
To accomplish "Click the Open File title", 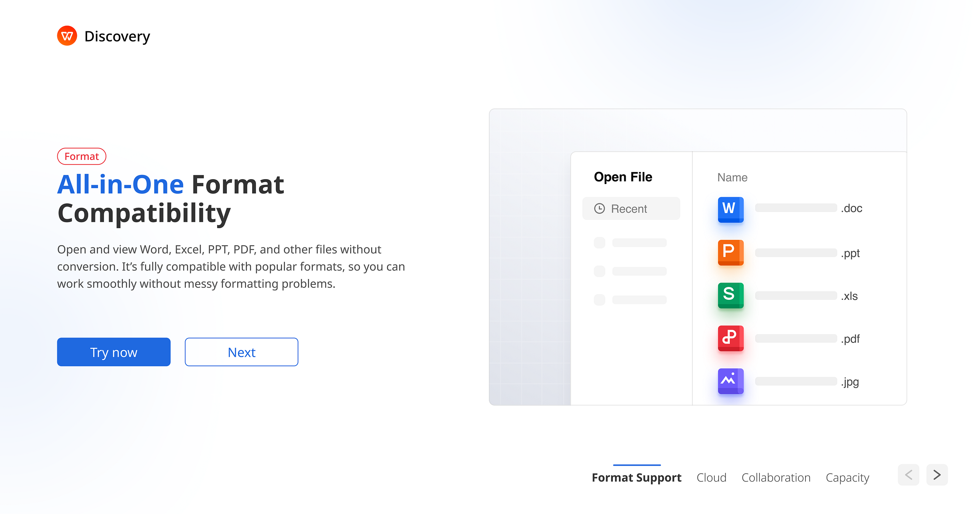I will pos(623,177).
